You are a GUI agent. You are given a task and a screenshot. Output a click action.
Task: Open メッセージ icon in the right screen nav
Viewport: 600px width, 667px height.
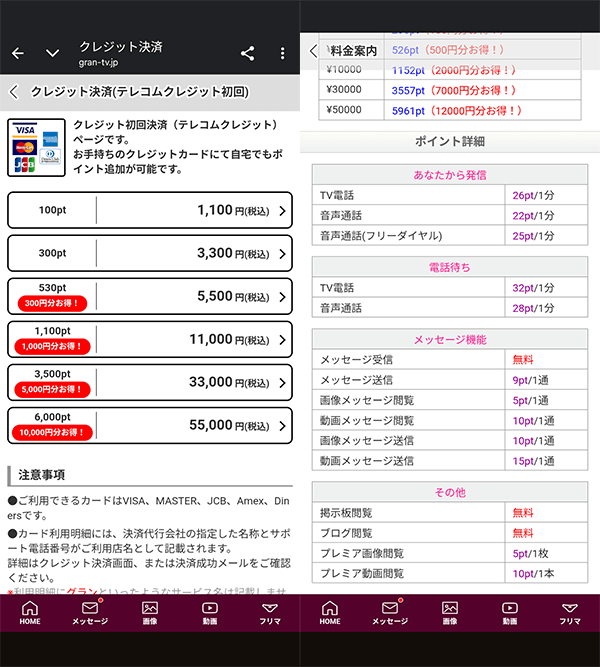click(x=390, y=613)
